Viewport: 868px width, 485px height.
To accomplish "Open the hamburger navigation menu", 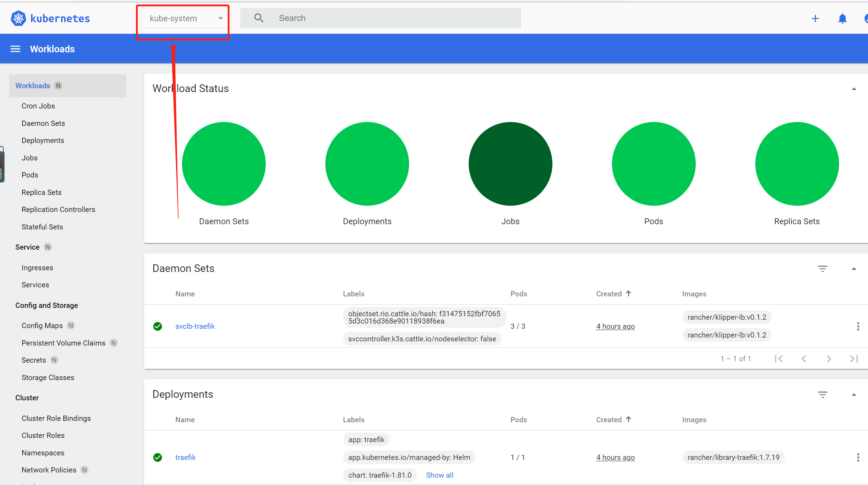I will click(x=15, y=49).
